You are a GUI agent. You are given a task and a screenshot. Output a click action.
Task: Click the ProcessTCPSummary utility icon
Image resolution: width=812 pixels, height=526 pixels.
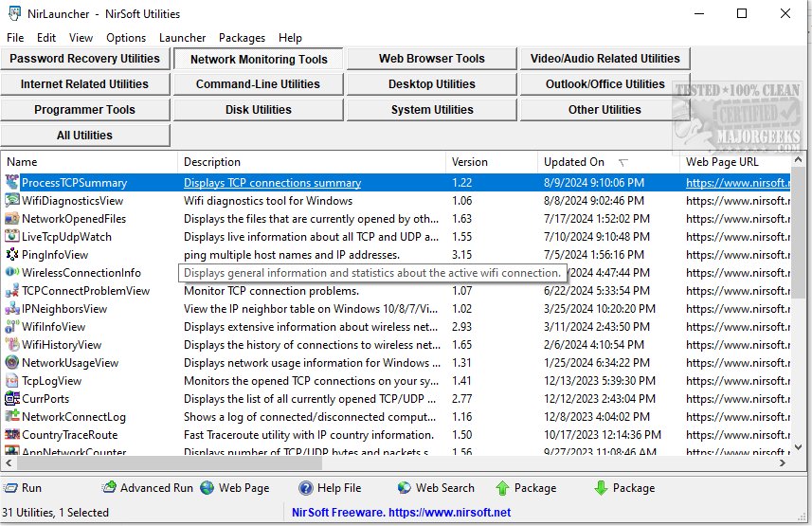point(12,182)
